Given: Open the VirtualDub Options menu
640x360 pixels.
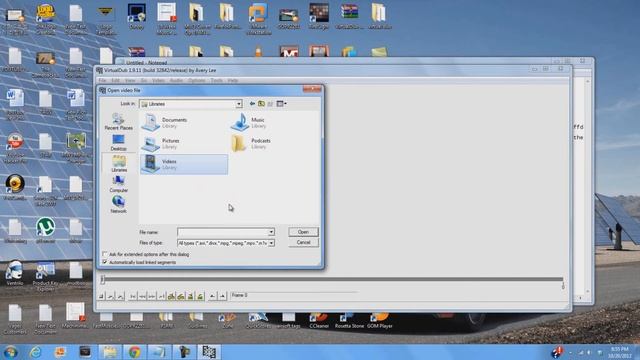Looking at the screenshot, I should pyautogui.click(x=196, y=80).
